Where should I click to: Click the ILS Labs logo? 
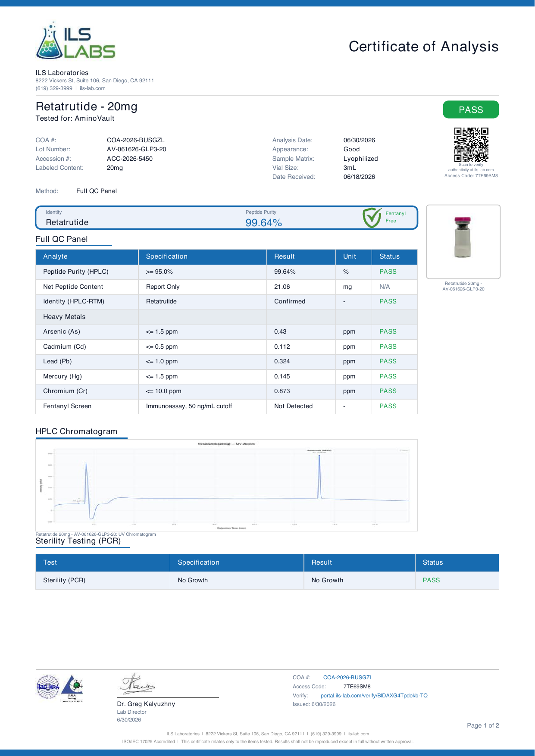75,40
